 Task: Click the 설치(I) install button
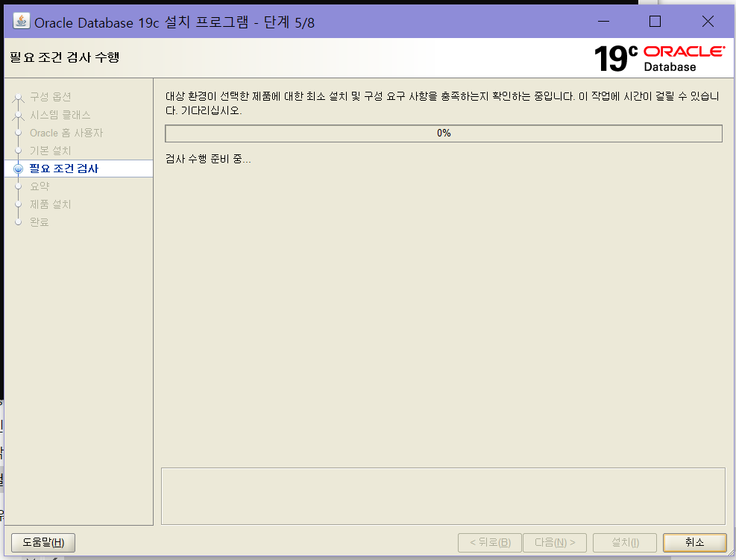pos(625,543)
